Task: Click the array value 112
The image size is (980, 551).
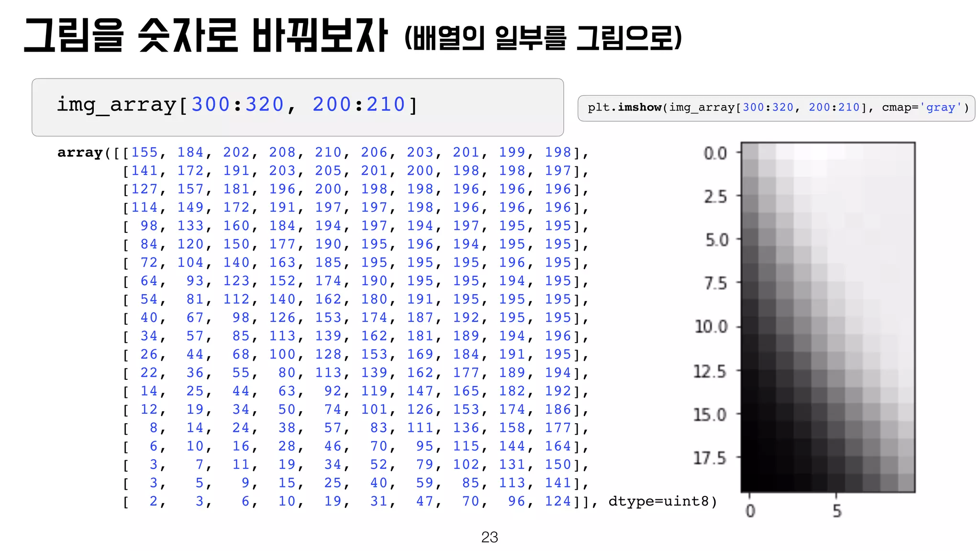Action: 236,299
